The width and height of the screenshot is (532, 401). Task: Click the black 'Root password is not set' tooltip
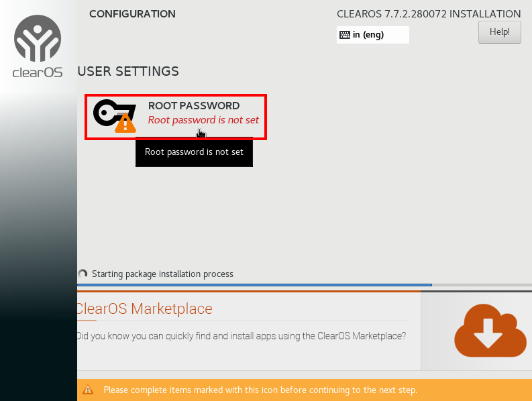pyautogui.click(x=194, y=152)
